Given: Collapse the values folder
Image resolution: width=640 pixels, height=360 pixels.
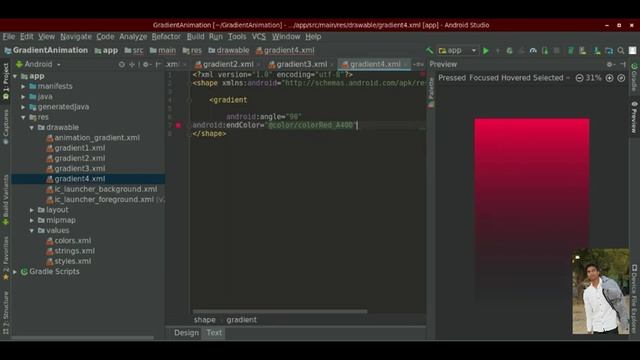Looking at the screenshot, I should click(x=32, y=231).
